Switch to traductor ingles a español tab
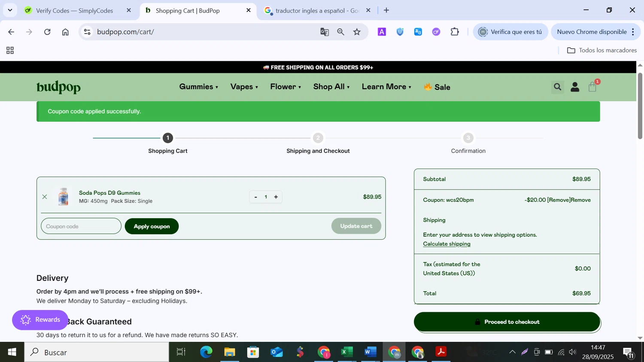The height and width of the screenshot is (362, 644). pyautogui.click(x=317, y=10)
